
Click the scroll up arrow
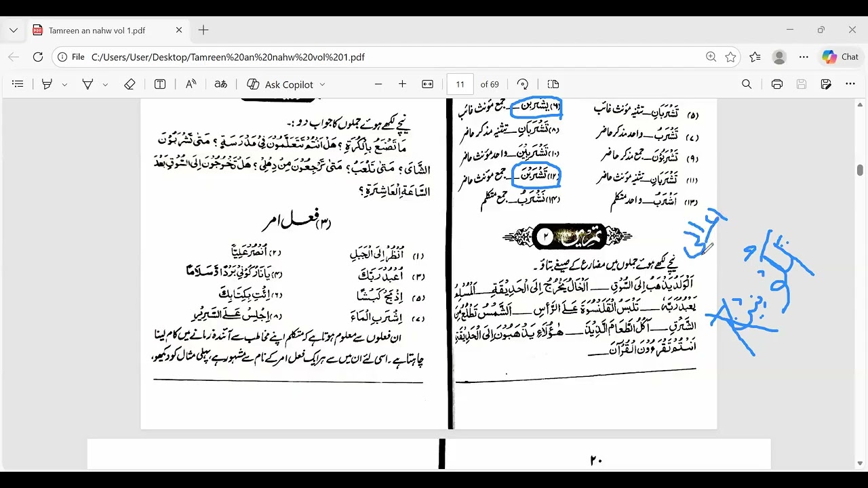pyautogui.click(x=861, y=105)
